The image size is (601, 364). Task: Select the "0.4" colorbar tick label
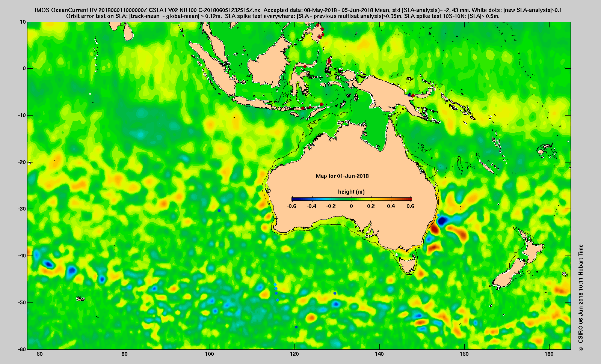[x=391, y=206]
